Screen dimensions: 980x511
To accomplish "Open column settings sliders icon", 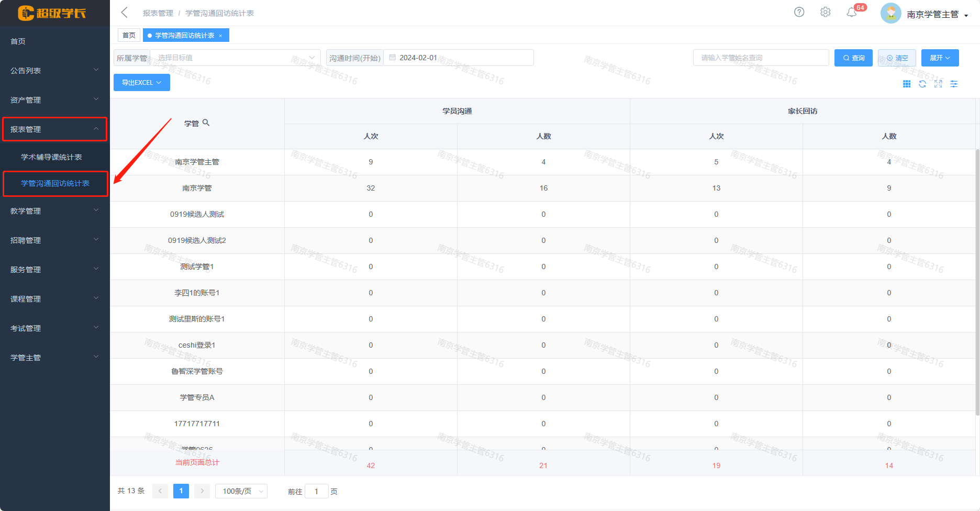I will (954, 84).
